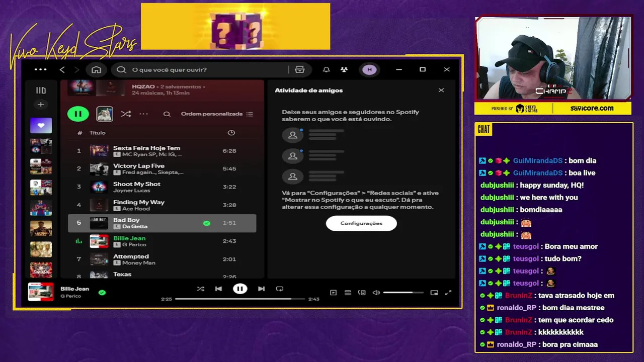
Task: Enter full screen mode icon
Action: coord(448,293)
